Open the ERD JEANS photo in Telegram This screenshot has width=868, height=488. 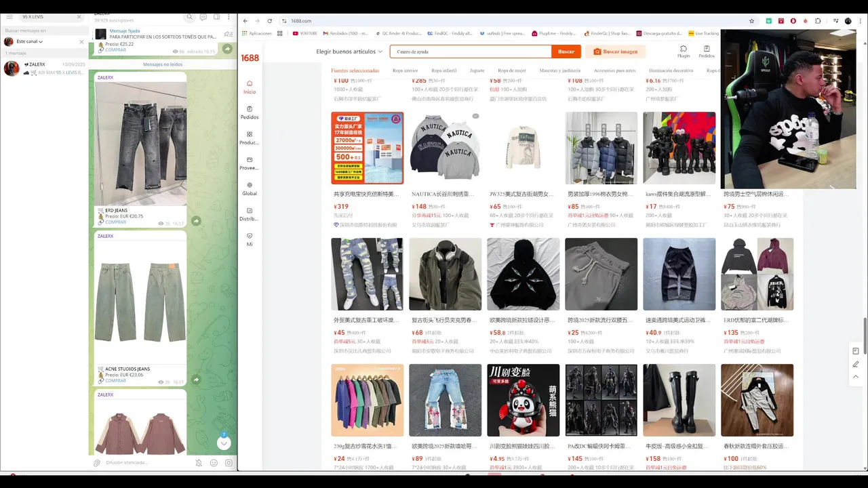point(140,144)
